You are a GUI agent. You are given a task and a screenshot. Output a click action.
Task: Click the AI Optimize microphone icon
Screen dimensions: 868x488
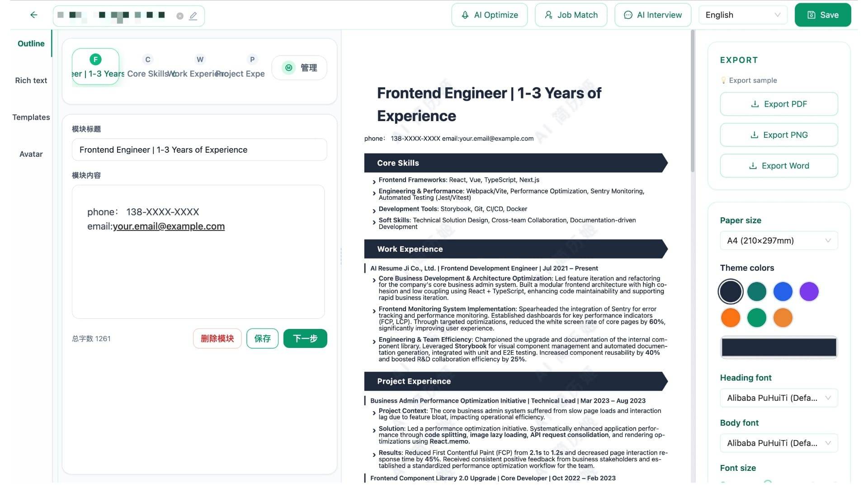pyautogui.click(x=464, y=14)
